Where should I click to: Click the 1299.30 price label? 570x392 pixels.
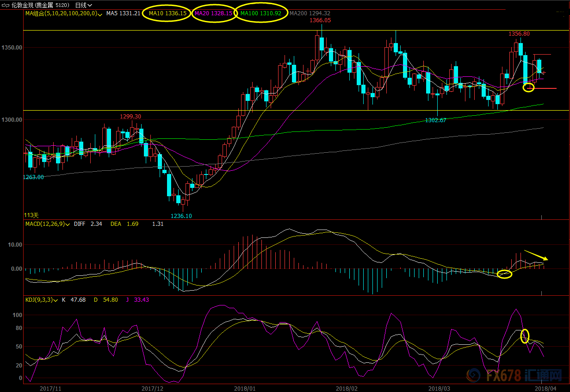coord(130,117)
